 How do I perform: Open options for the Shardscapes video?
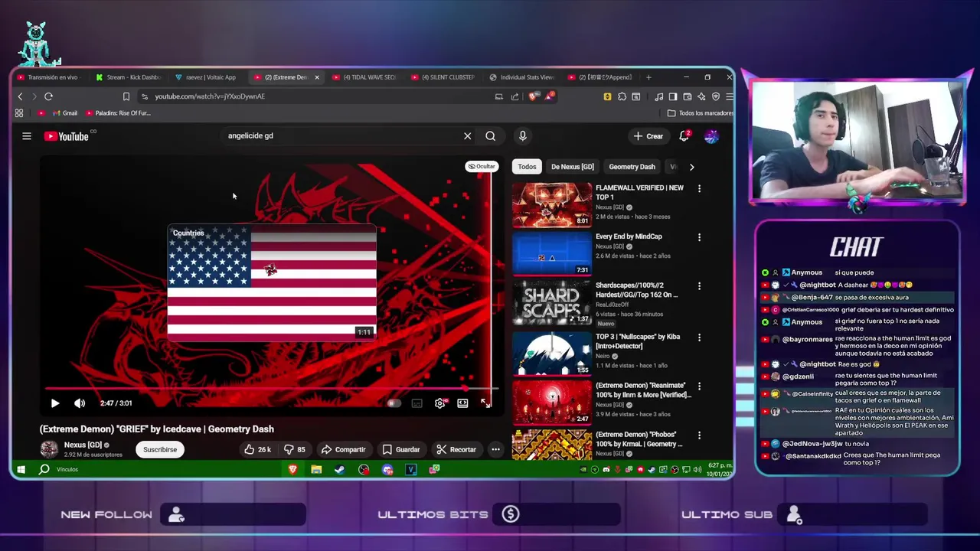[x=699, y=286]
